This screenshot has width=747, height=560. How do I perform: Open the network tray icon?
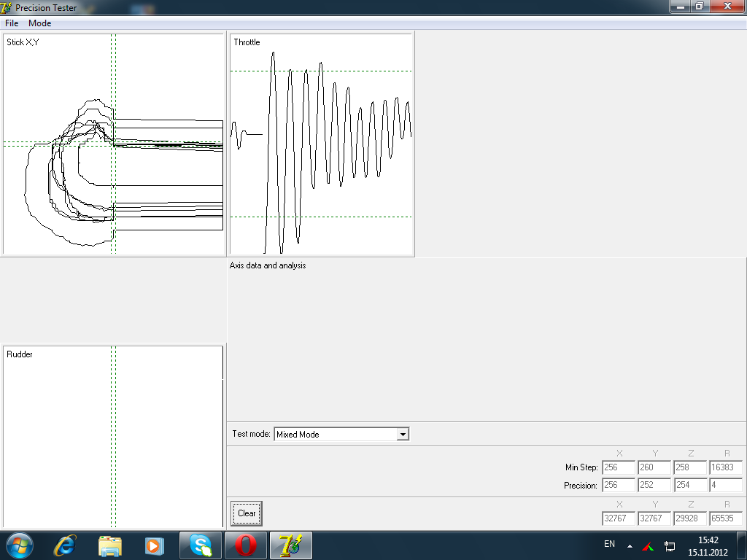tap(670, 545)
